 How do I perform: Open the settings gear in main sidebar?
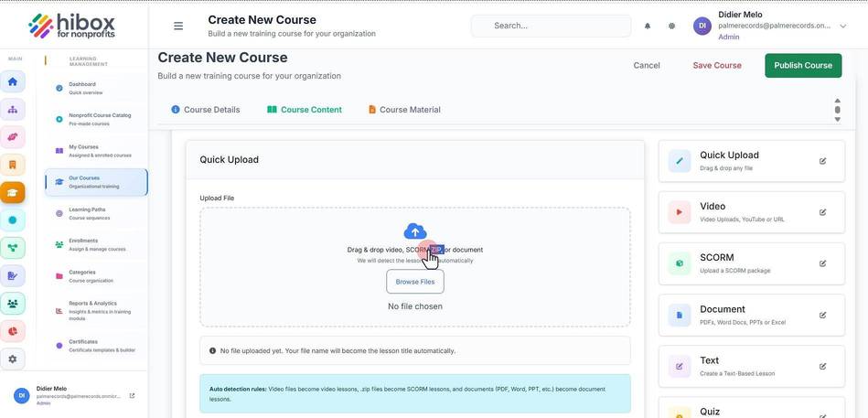point(13,359)
